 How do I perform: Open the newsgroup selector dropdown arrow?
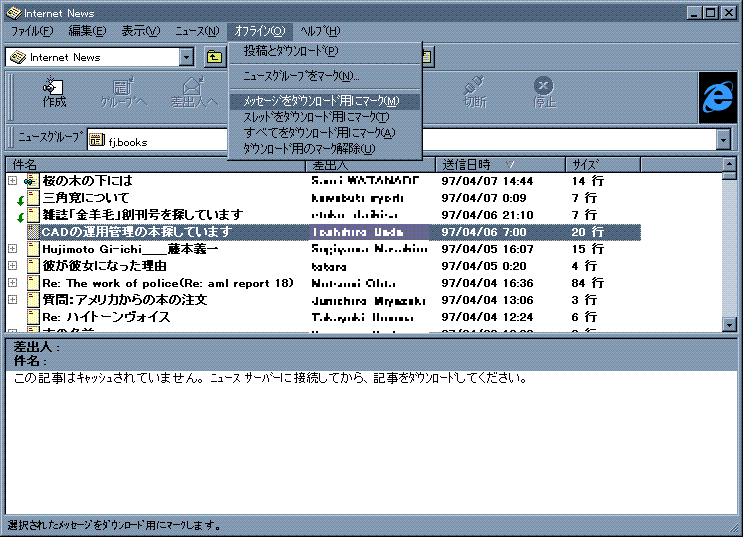tap(723, 140)
